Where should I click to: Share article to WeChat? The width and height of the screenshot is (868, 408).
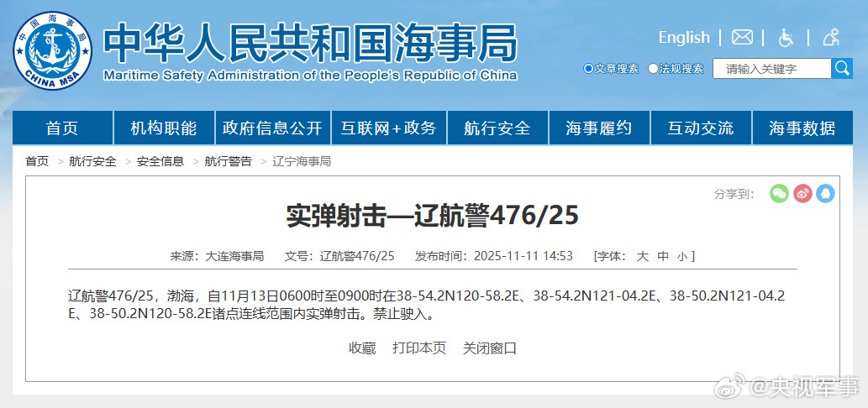780,193
